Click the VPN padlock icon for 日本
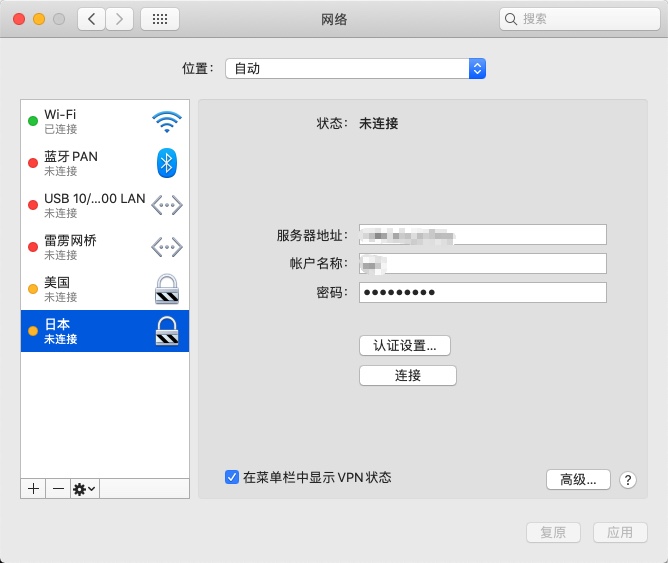This screenshot has width=668, height=563. (x=167, y=331)
